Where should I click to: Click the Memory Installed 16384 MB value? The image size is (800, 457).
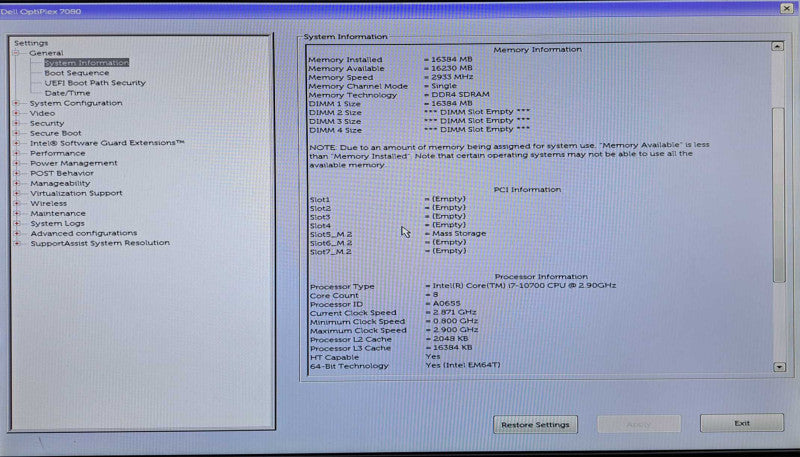(452, 59)
